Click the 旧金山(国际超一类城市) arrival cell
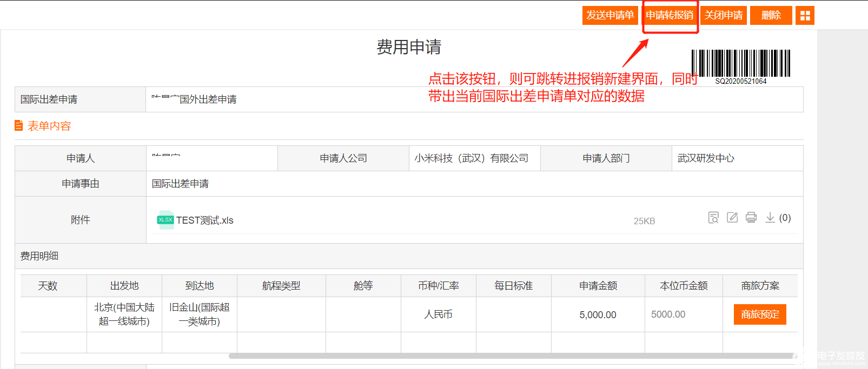 (200, 314)
